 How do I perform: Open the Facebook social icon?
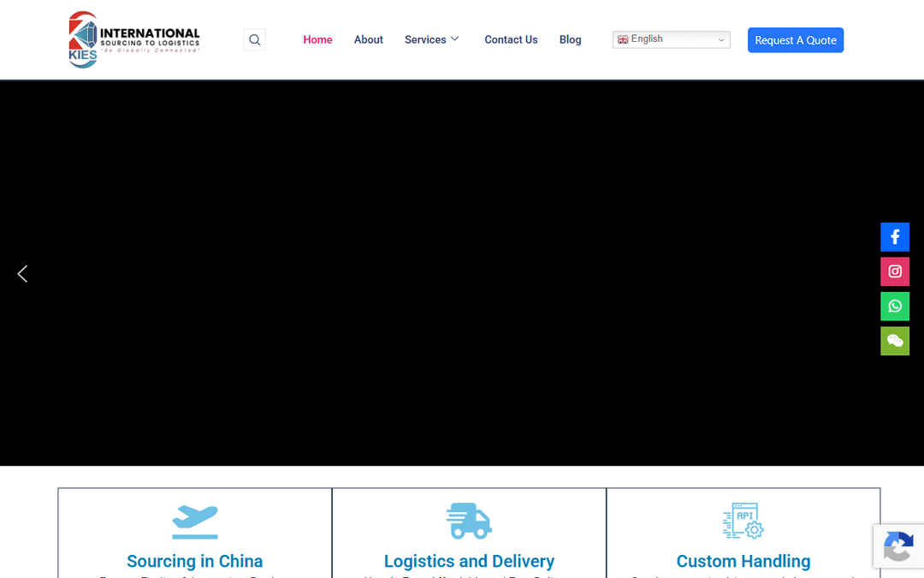pos(895,237)
